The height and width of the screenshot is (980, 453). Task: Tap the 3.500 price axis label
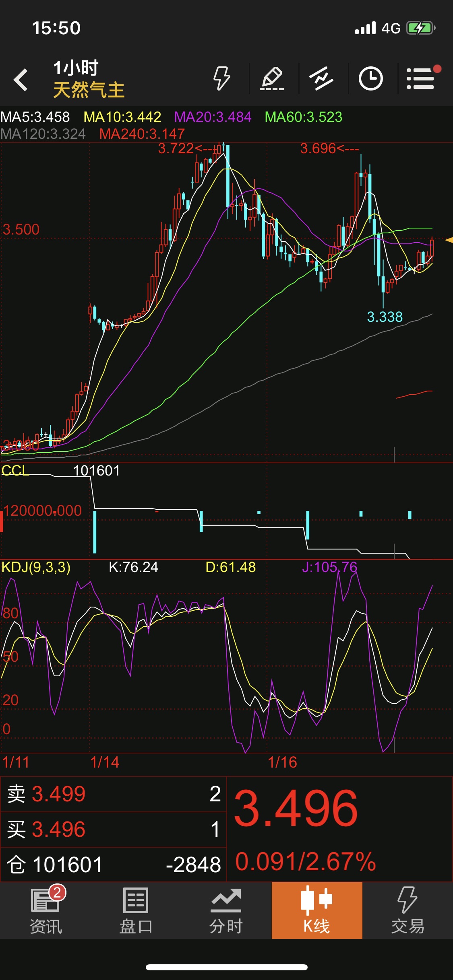pyautogui.click(x=21, y=230)
